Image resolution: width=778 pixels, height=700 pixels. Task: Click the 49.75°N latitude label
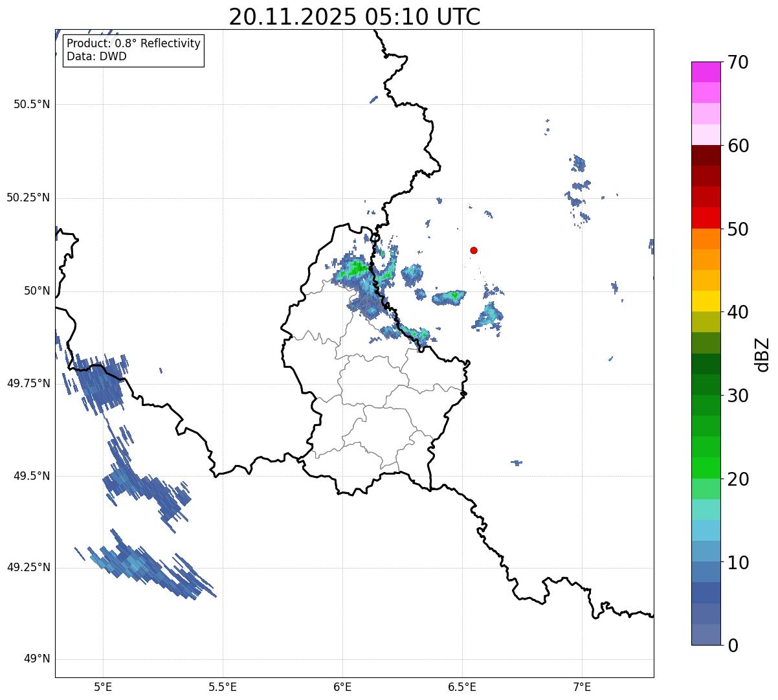tap(28, 383)
